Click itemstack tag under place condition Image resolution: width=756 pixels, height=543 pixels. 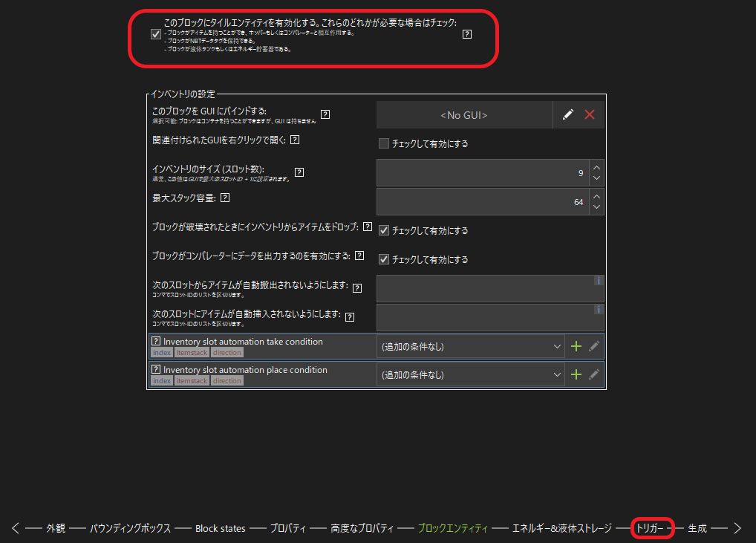coord(192,381)
